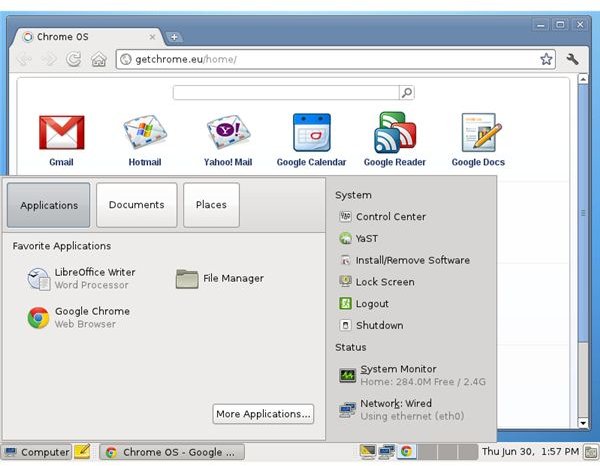
Task: Click the More Applications... button
Action: point(263,414)
